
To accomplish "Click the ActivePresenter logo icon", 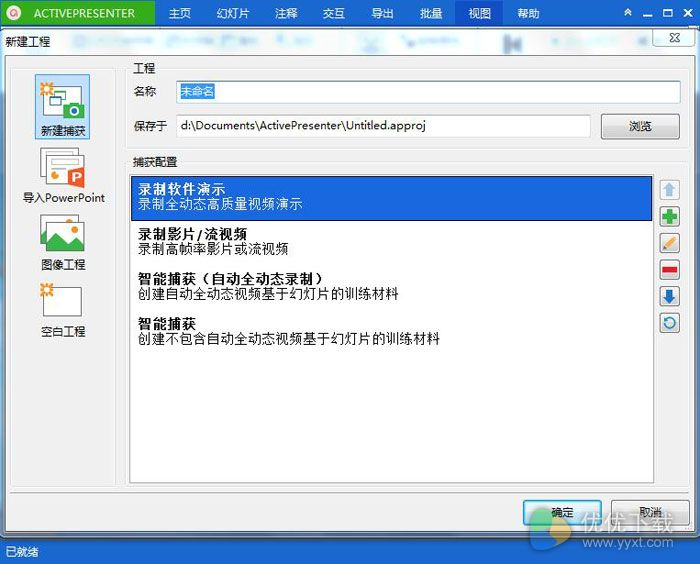I will coord(14,13).
